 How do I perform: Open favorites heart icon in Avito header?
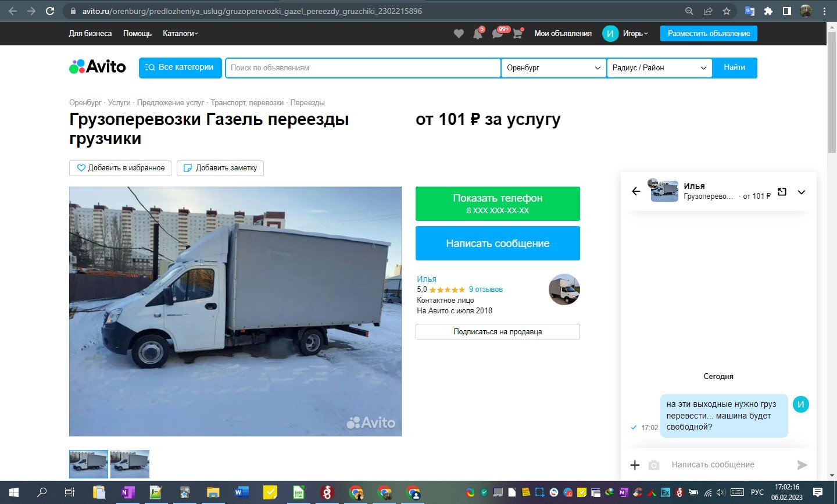tap(459, 34)
